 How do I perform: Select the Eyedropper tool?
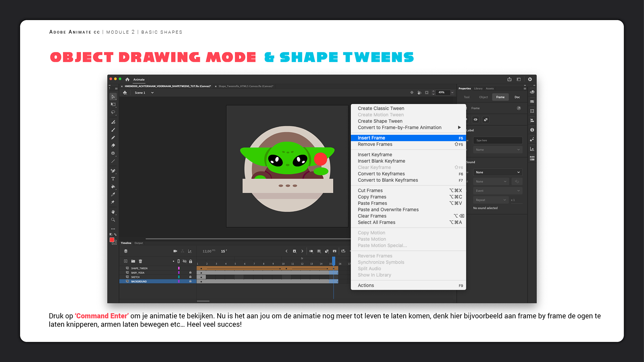click(x=113, y=194)
